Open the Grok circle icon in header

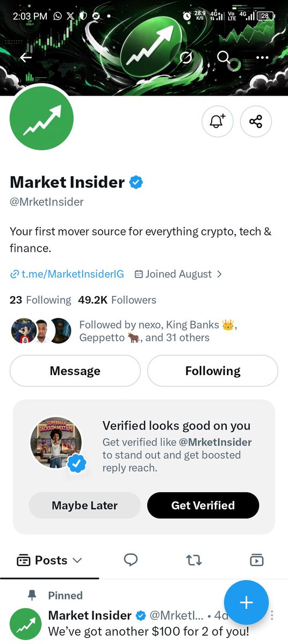[x=186, y=57]
